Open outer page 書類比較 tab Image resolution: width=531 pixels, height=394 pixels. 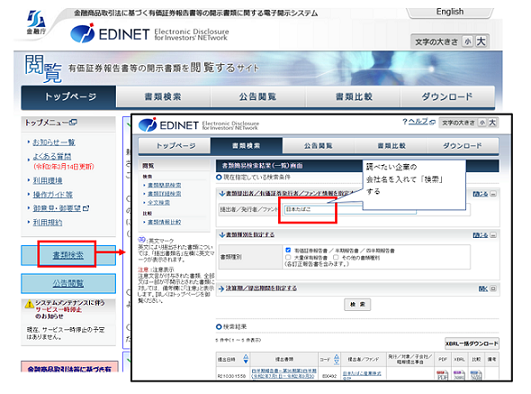pyautogui.click(x=354, y=97)
